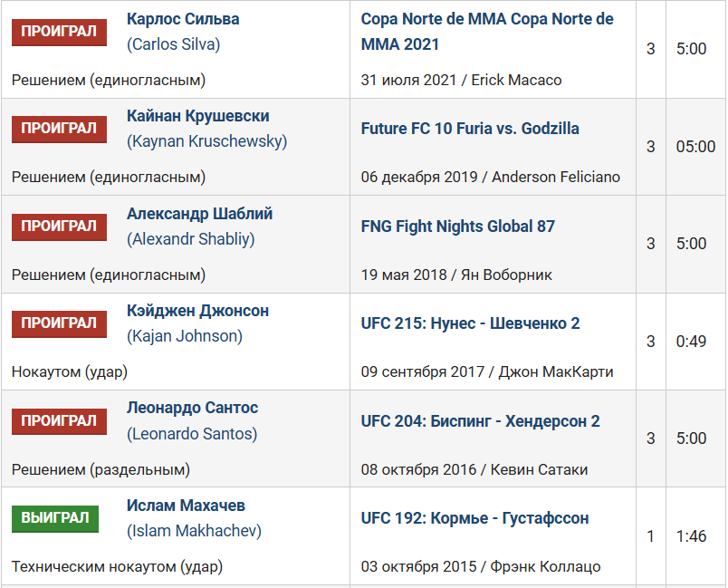
Task: Click ПРОИГРАЛ badge beside Кэйджен Джонсон
Action: pos(59,323)
